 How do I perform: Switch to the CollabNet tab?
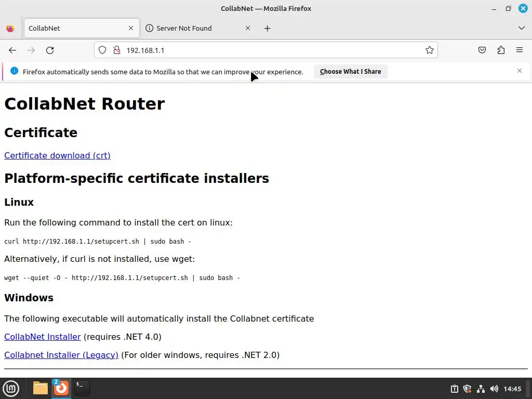click(82, 28)
